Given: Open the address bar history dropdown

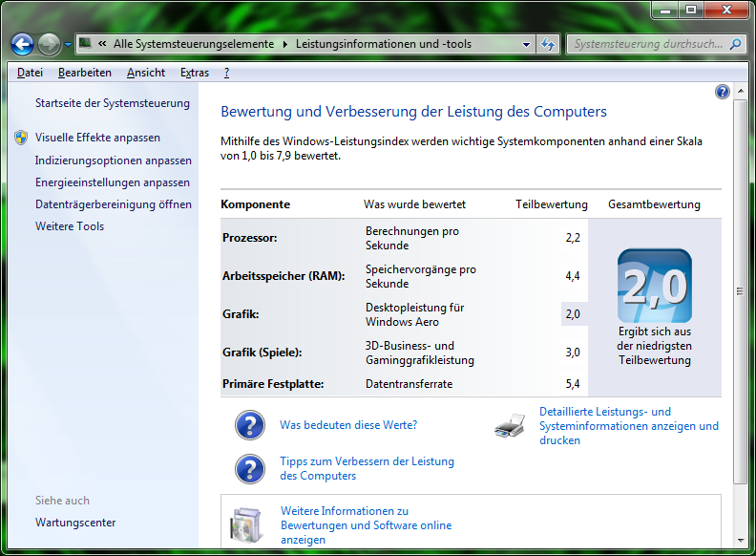Looking at the screenshot, I should (527, 44).
